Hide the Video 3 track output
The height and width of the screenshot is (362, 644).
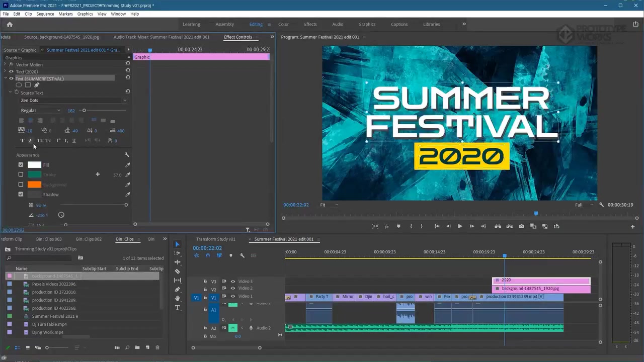232,282
